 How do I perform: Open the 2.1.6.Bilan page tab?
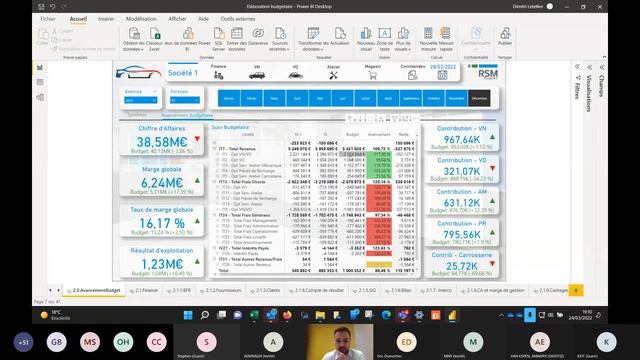point(398,291)
